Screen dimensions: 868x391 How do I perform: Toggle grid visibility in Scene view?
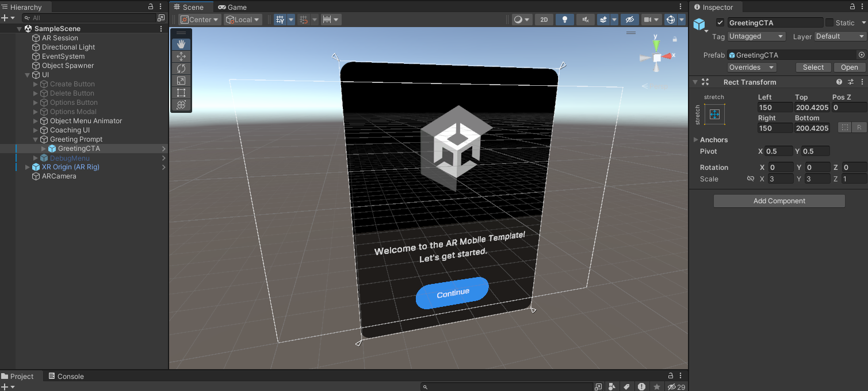coord(280,20)
